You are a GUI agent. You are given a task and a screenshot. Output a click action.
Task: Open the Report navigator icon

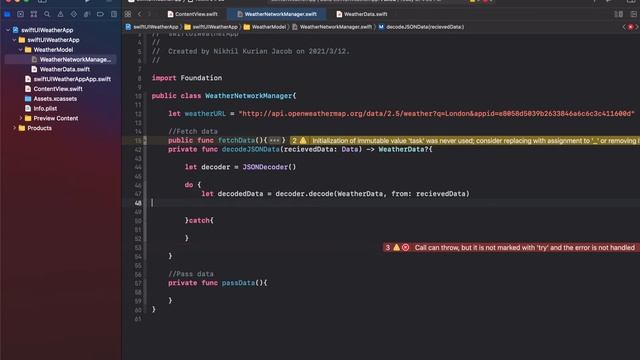pyautogui.click(x=114, y=14)
